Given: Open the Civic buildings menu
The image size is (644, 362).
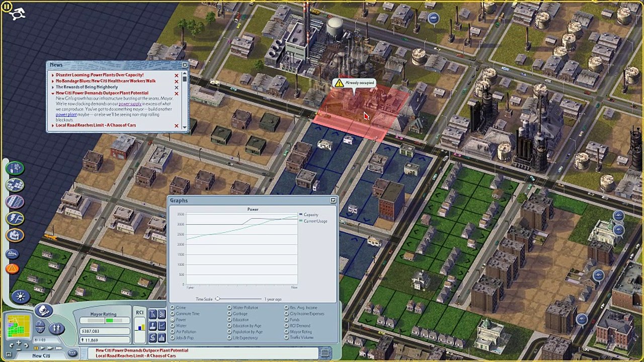Looking at the screenshot, I should point(15,235).
